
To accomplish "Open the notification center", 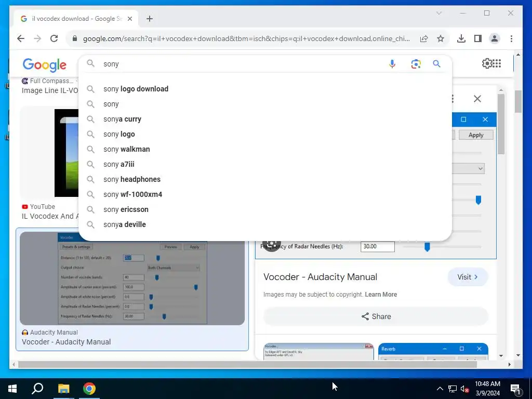I will click(515, 389).
